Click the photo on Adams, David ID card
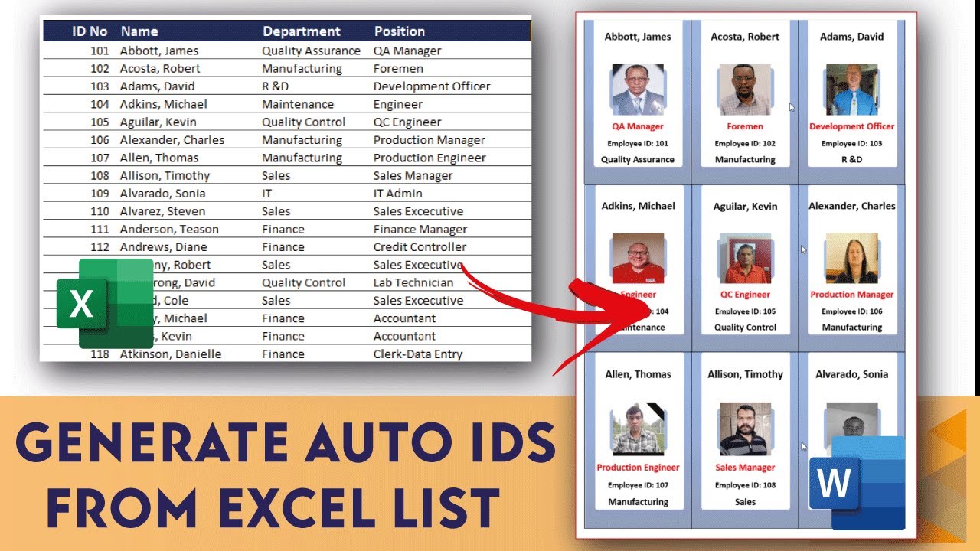This screenshot has width=980, height=551. click(852, 90)
